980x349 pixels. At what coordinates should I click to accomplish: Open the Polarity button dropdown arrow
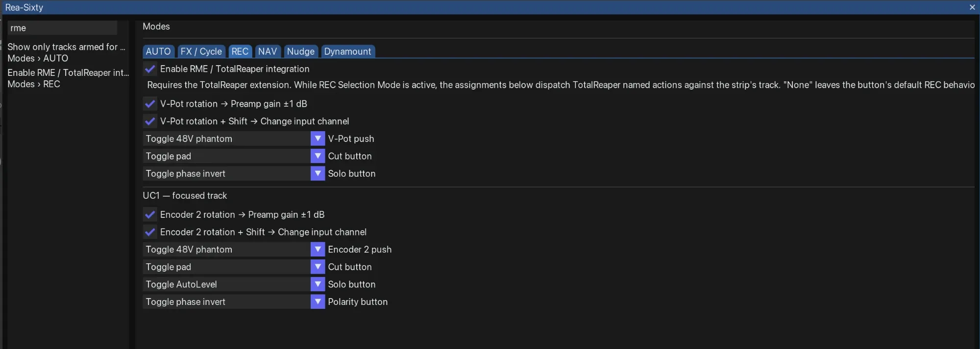[318, 302]
